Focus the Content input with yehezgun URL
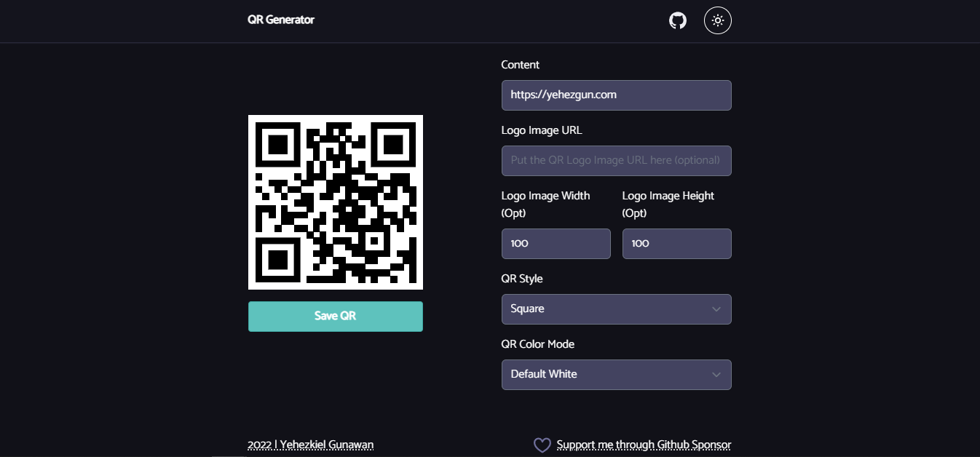 (617, 95)
